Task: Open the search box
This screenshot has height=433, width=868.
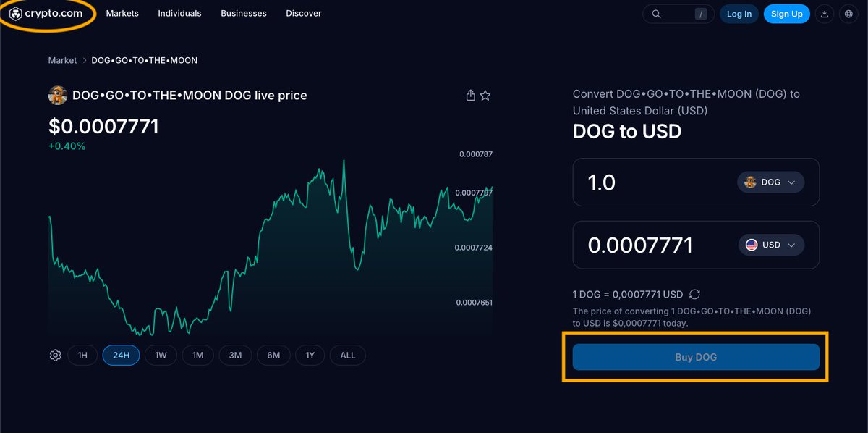Action: (x=678, y=14)
